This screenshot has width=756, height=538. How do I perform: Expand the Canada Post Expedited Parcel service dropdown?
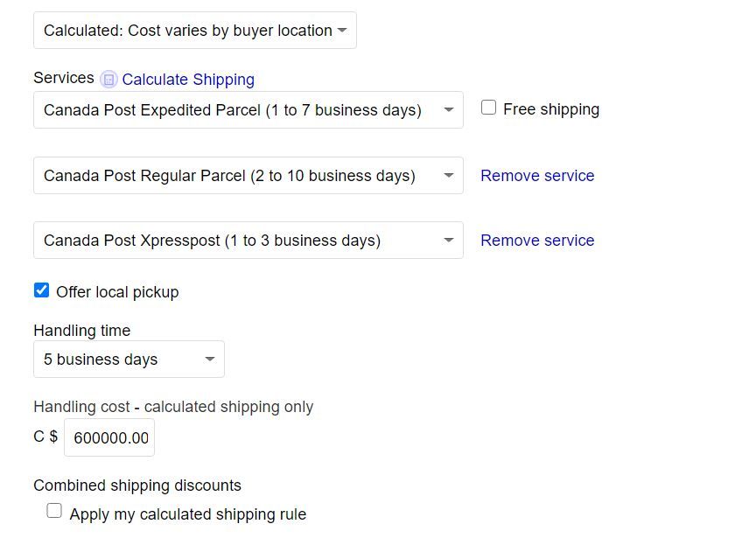coord(248,110)
